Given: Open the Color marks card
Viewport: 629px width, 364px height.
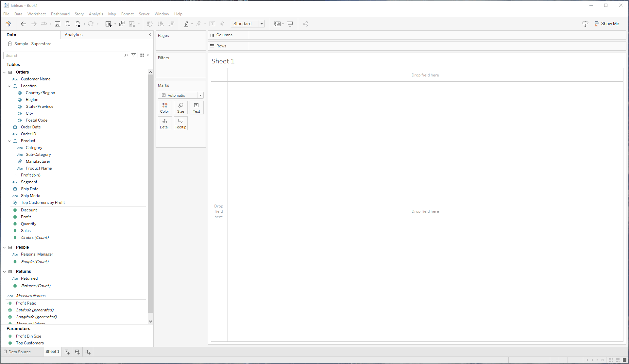Looking at the screenshot, I should tap(164, 108).
